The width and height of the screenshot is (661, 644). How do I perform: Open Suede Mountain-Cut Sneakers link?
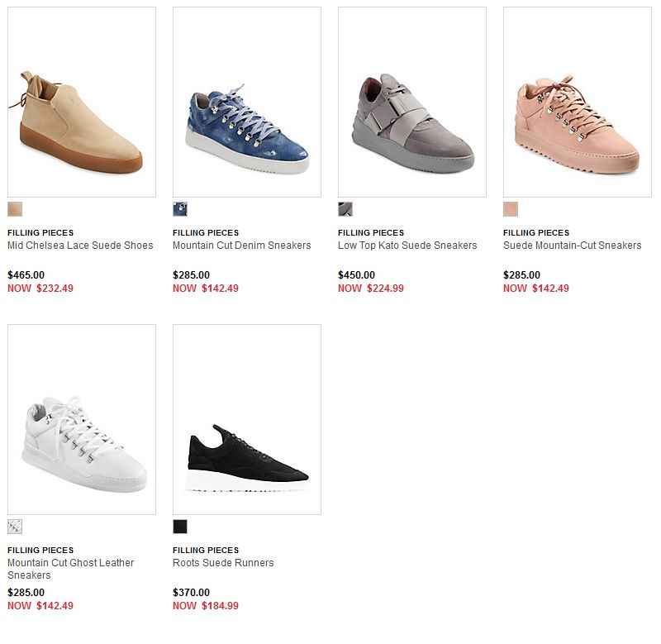tap(572, 246)
